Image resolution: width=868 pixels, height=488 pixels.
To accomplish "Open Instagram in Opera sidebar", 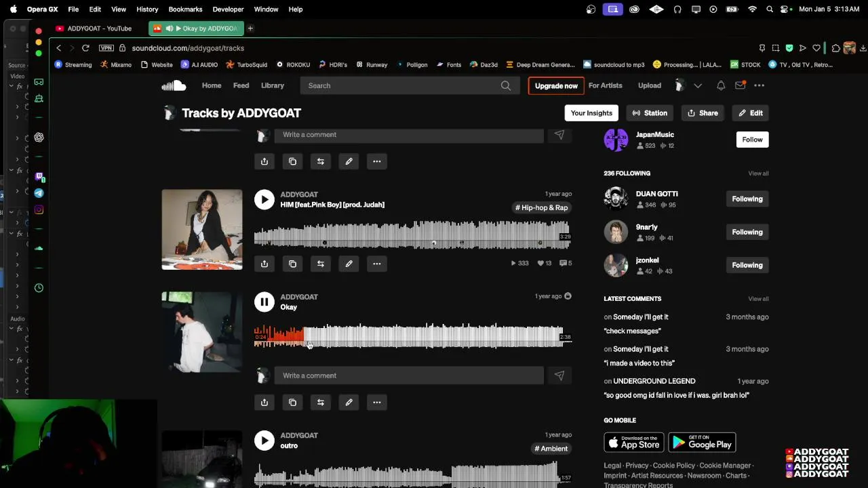I will 39,210.
